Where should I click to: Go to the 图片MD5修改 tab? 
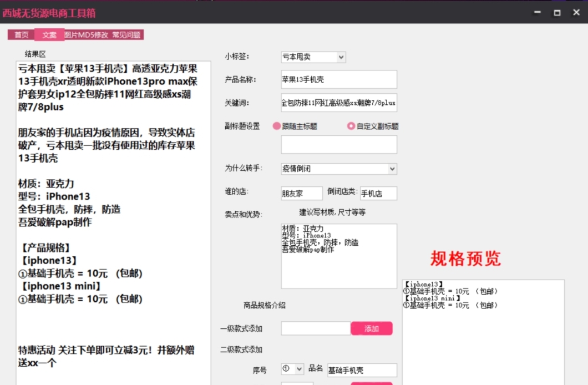coord(87,35)
